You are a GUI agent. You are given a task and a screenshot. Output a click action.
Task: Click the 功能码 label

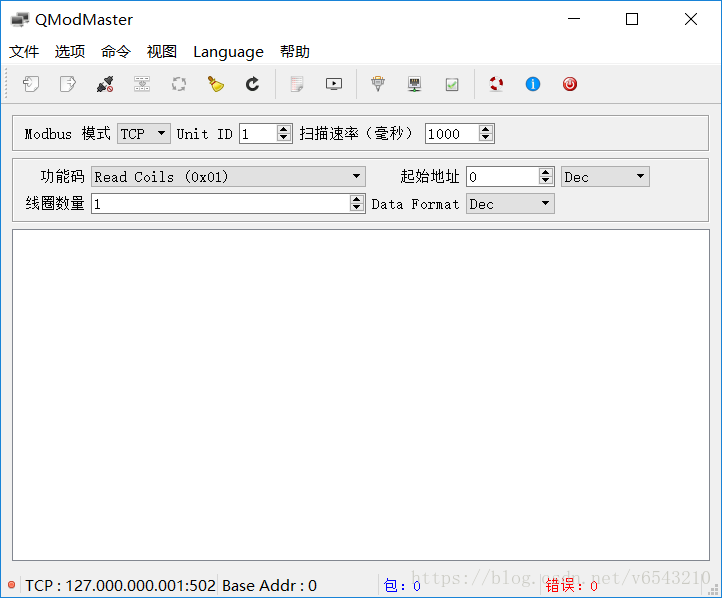pos(63,176)
